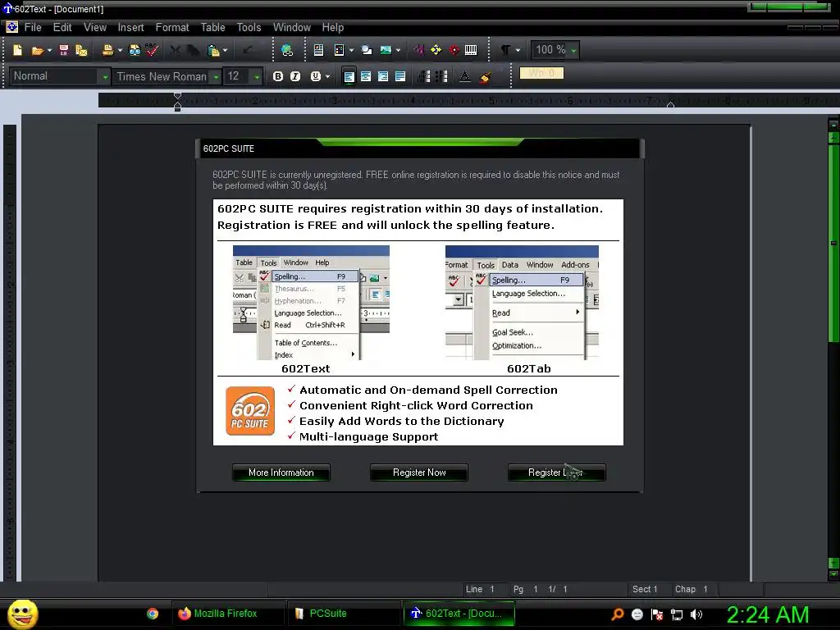The width and height of the screenshot is (840, 630).
Task: Click the insert picture icon
Action: 386,50
